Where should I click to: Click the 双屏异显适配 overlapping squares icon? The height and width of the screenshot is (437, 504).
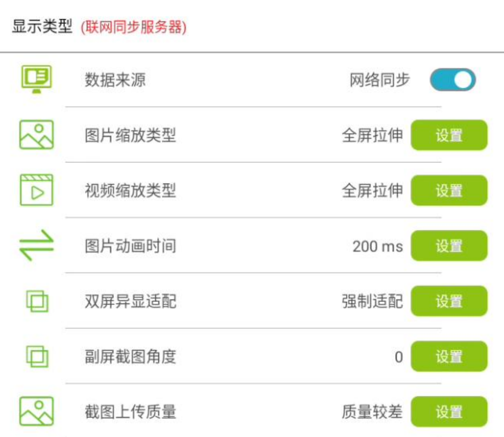pyautogui.click(x=37, y=301)
